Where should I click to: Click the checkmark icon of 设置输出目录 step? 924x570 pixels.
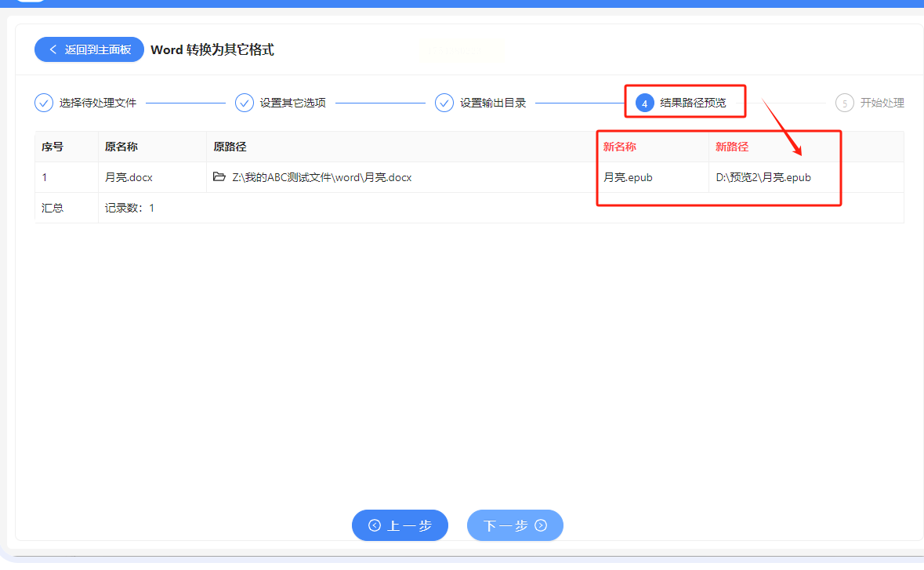[444, 103]
